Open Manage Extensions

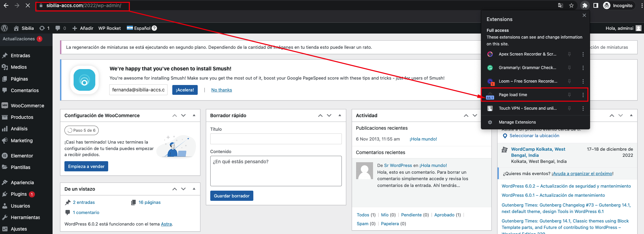click(517, 122)
